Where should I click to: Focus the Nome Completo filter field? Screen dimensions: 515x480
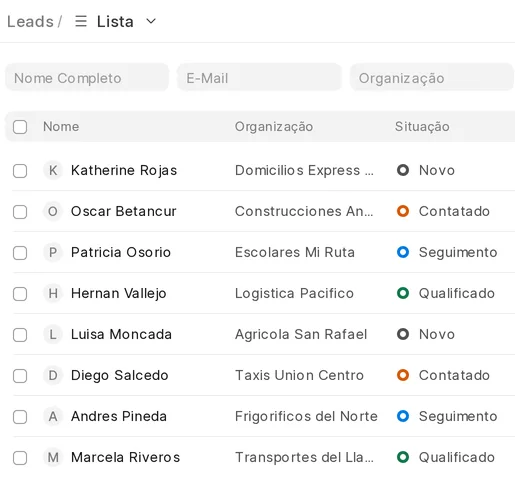point(87,78)
